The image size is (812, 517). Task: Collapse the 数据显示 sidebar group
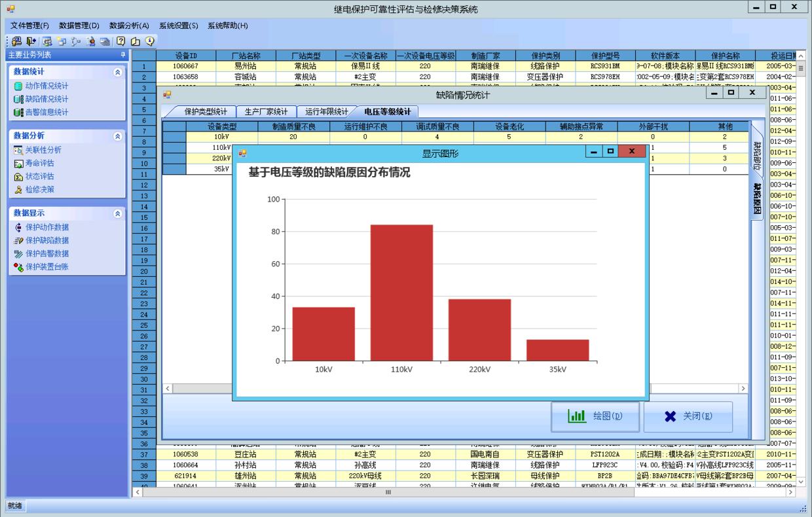pyautogui.click(x=118, y=213)
